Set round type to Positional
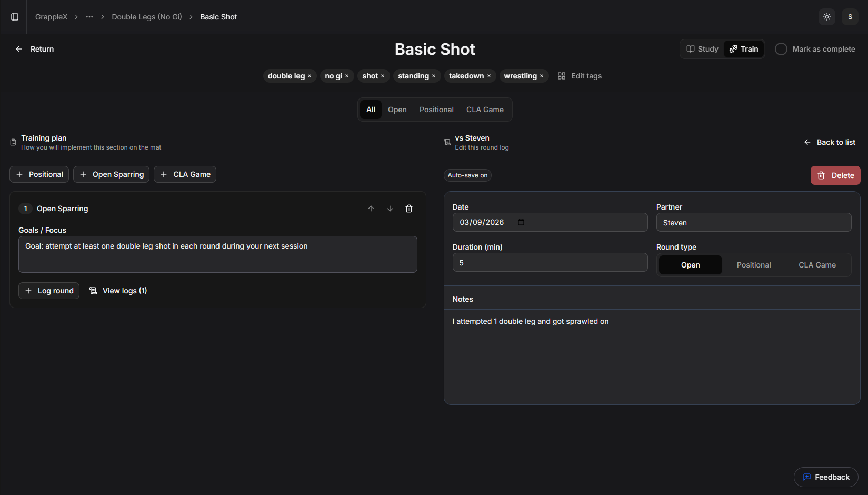868x495 pixels. click(754, 265)
